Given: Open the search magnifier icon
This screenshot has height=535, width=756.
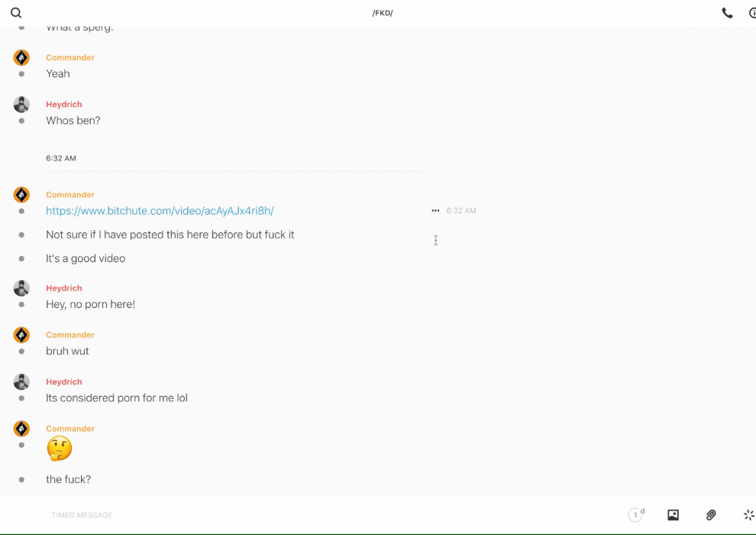Looking at the screenshot, I should tap(16, 13).
